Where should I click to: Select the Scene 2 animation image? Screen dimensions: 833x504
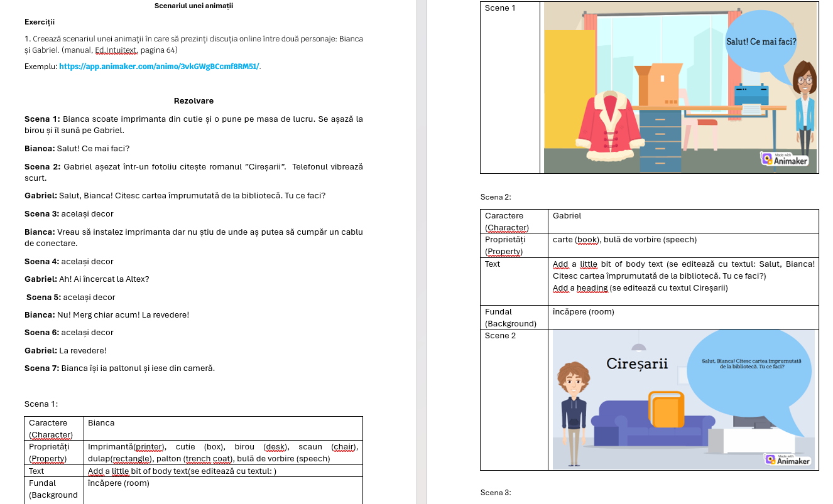click(683, 399)
